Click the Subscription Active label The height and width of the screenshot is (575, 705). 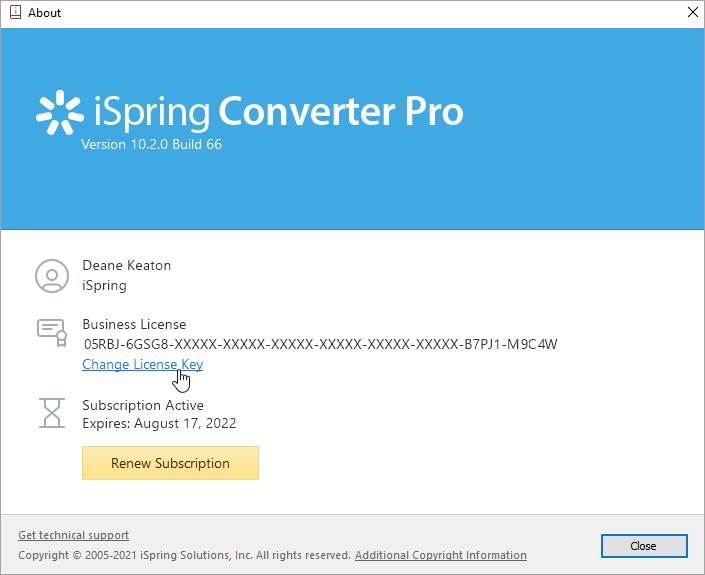click(x=143, y=405)
